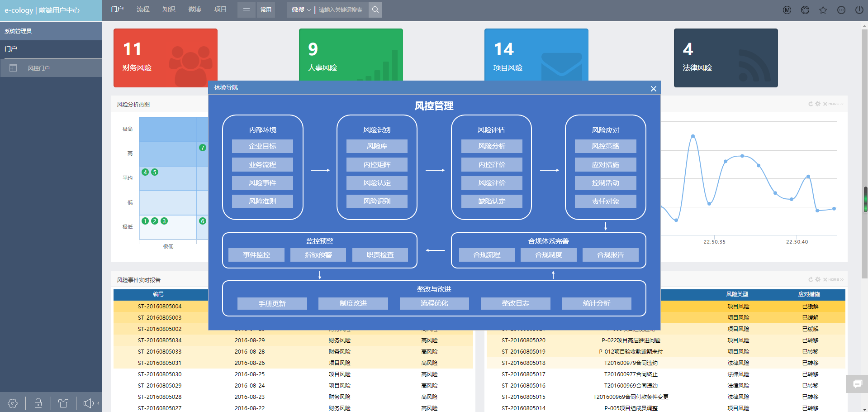The width and height of the screenshot is (868, 412).
Task: Click 业务流程 in the navigation dialog
Action: click(262, 165)
